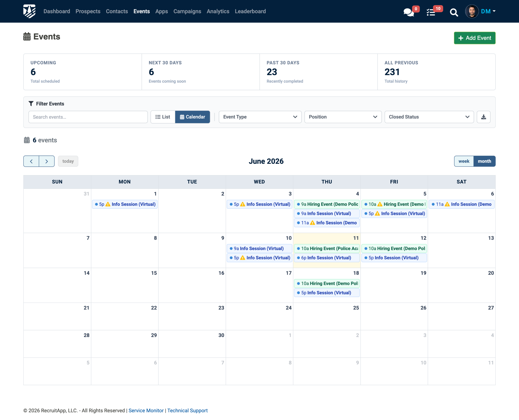Expand the DM user menu

point(488,11)
